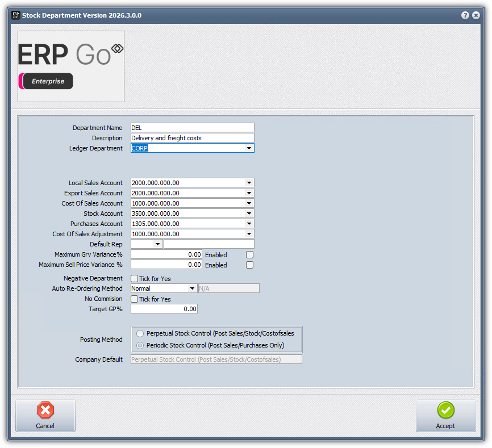492x448 pixels.
Task: Expand the Purchases Account dropdown
Action: tap(249, 224)
